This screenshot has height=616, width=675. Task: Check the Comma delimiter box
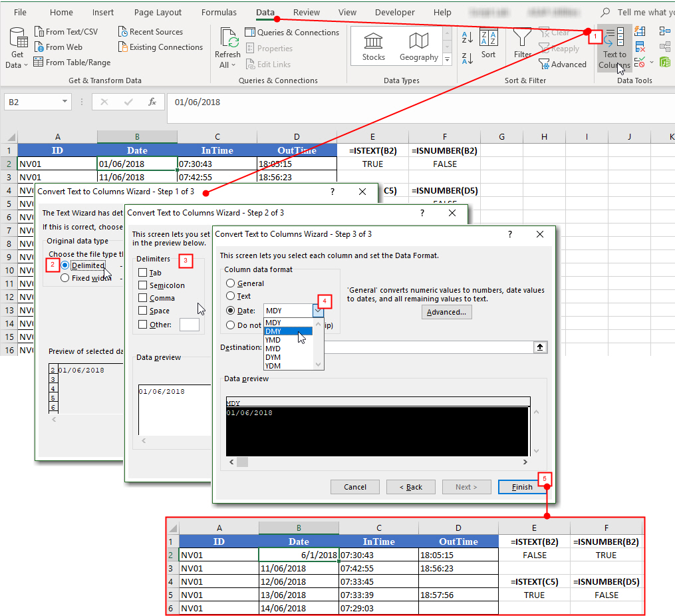(x=143, y=298)
